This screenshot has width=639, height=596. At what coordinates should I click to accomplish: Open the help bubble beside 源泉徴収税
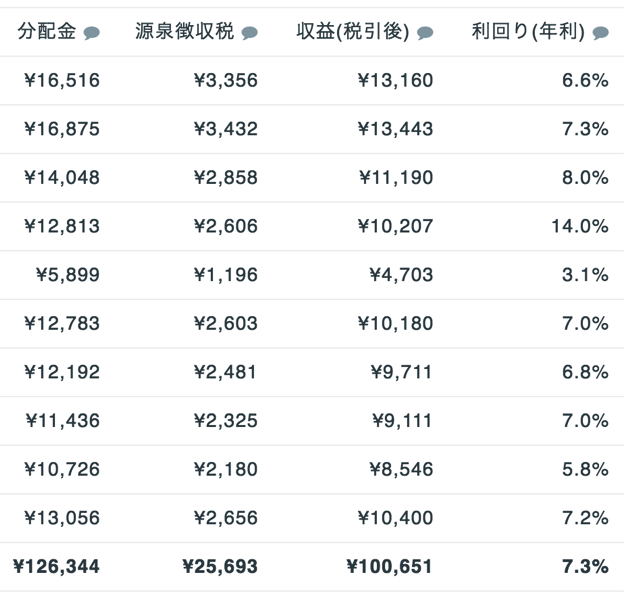pos(249,33)
